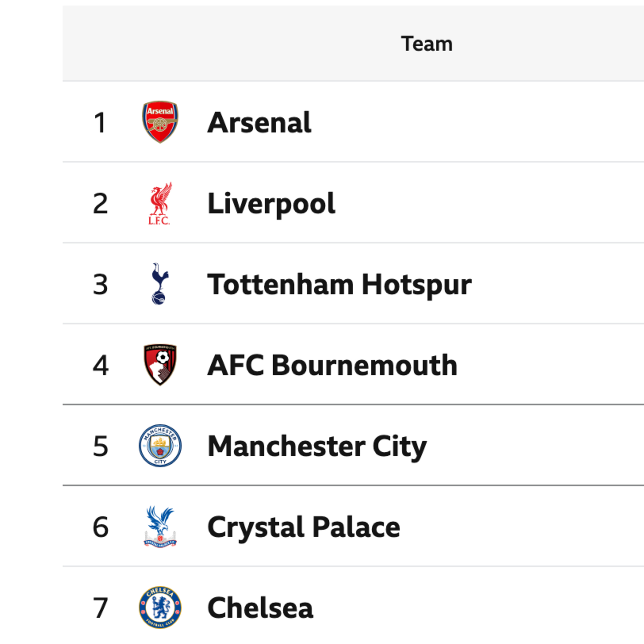Select the AFC Bournemouth team name
The image size is (644, 644).
332,365
